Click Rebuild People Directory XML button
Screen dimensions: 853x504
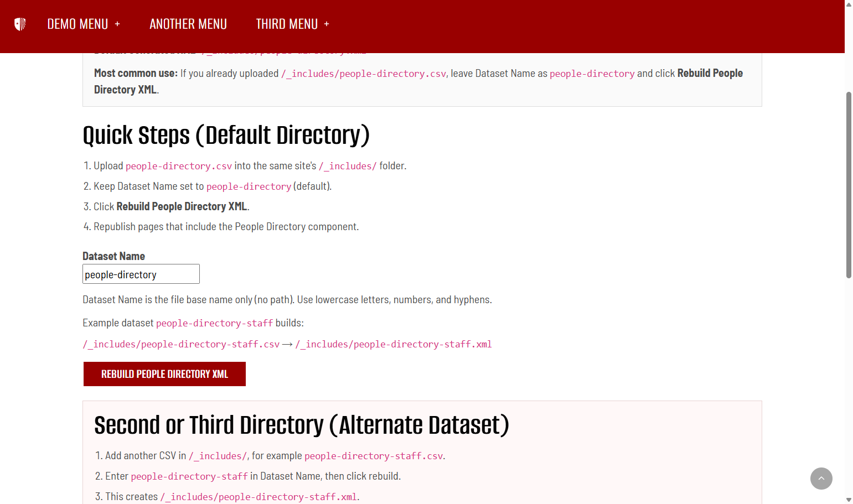[x=164, y=374]
